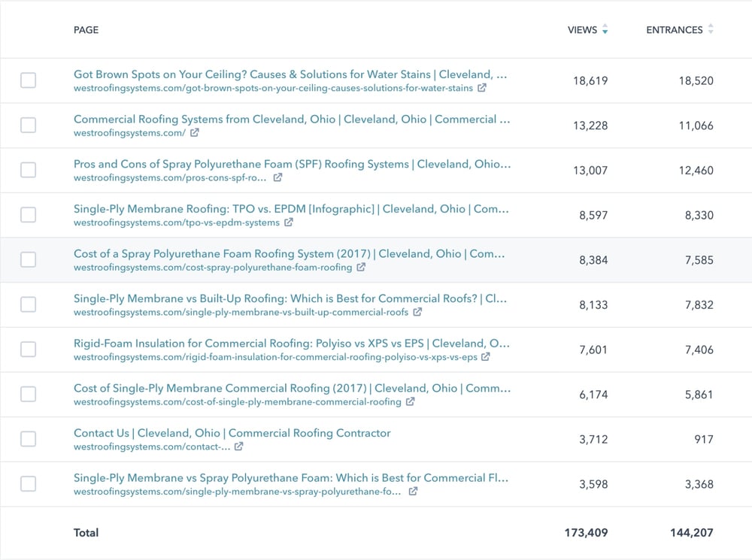Sort table by Entrances column arrows

711,30
